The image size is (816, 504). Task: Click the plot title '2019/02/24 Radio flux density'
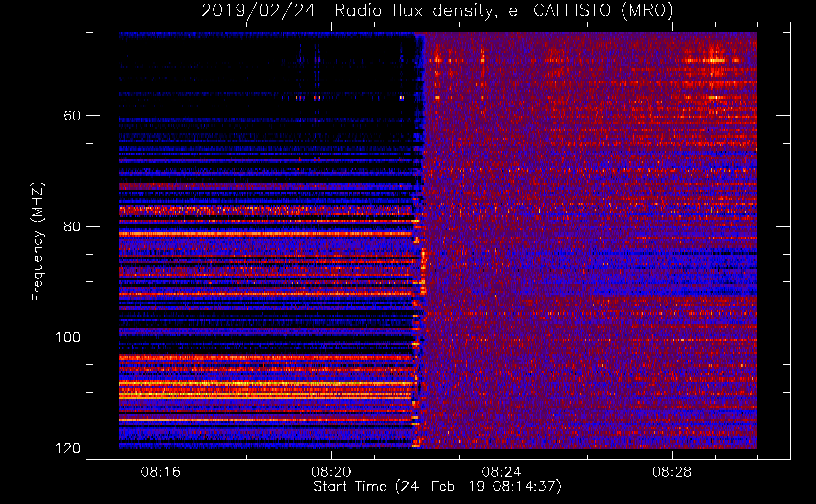point(437,11)
